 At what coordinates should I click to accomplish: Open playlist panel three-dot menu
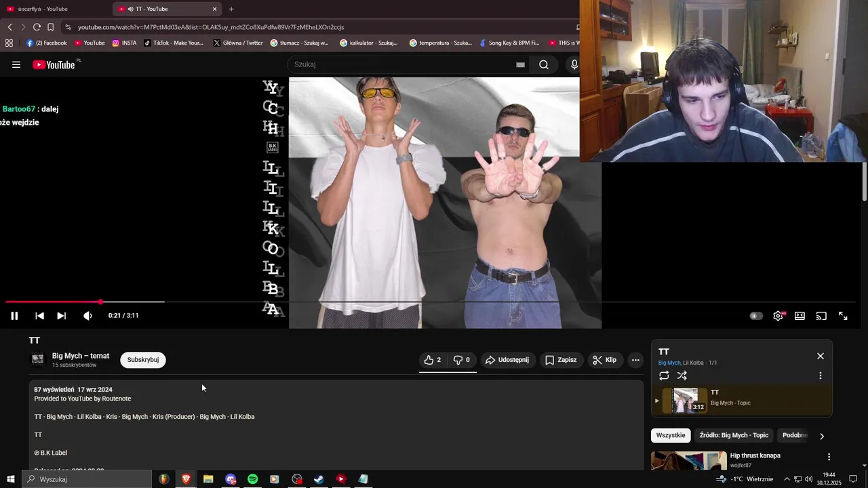tap(821, 375)
